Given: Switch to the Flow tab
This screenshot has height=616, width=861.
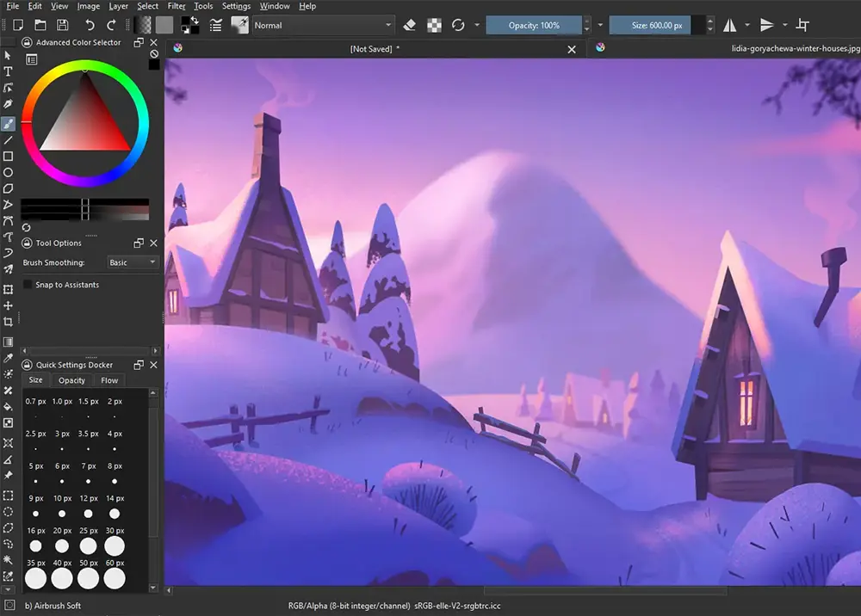Looking at the screenshot, I should (x=109, y=380).
